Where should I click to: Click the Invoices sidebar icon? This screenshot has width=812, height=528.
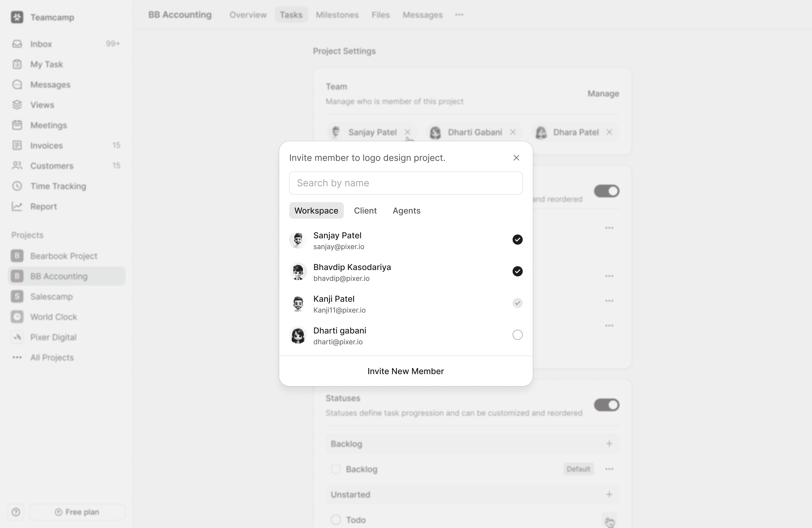17,145
